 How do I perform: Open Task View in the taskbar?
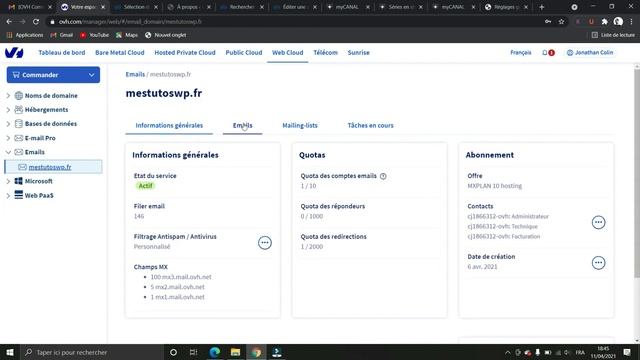(x=193, y=352)
